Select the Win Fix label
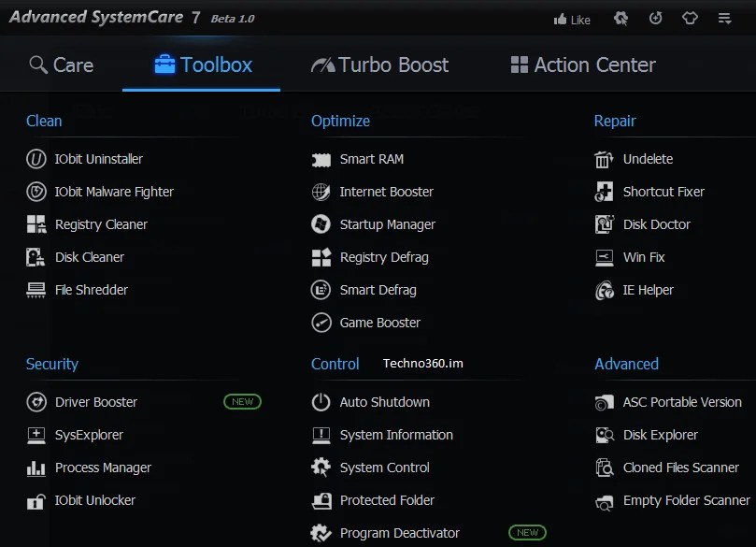This screenshot has height=547, width=756. (x=644, y=257)
